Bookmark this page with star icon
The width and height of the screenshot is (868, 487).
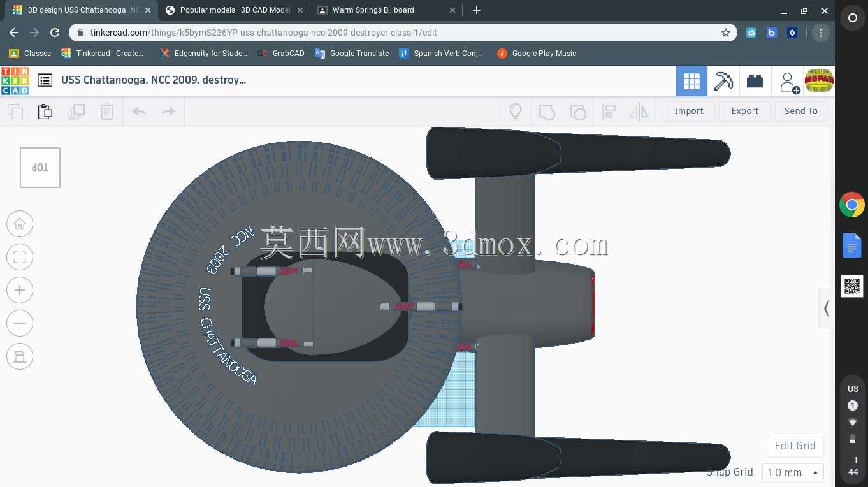click(726, 33)
